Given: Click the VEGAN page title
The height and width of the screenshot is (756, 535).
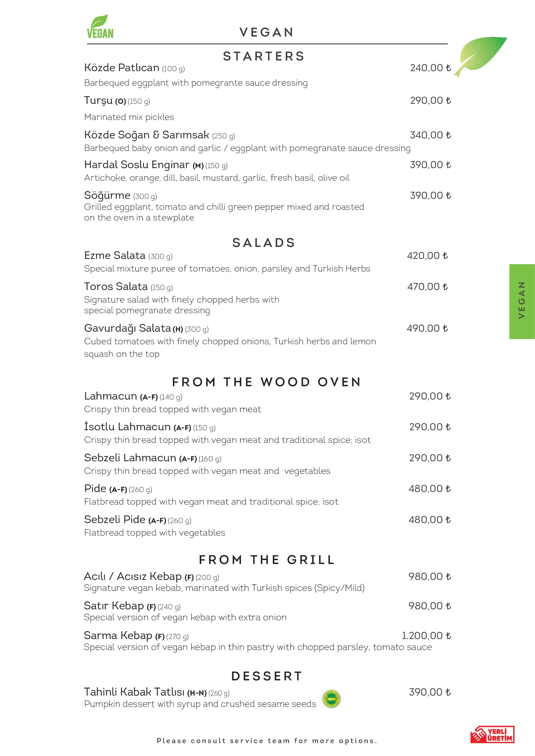Looking at the screenshot, I should [267, 32].
